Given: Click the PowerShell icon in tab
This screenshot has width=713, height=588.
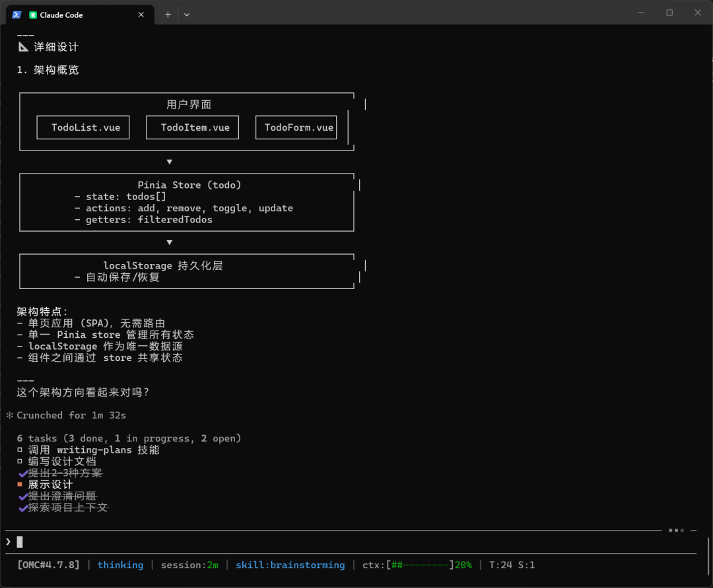Looking at the screenshot, I should click(x=17, y=15).
